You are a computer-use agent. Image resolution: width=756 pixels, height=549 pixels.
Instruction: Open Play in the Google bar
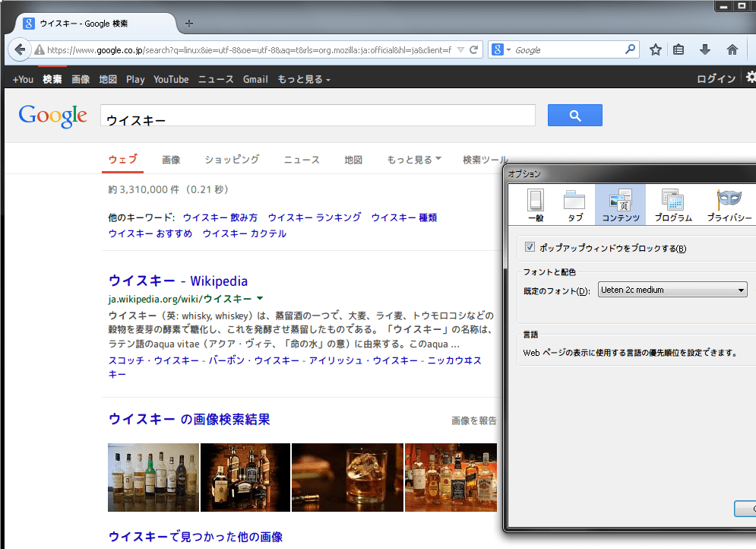tap(135, 80)
